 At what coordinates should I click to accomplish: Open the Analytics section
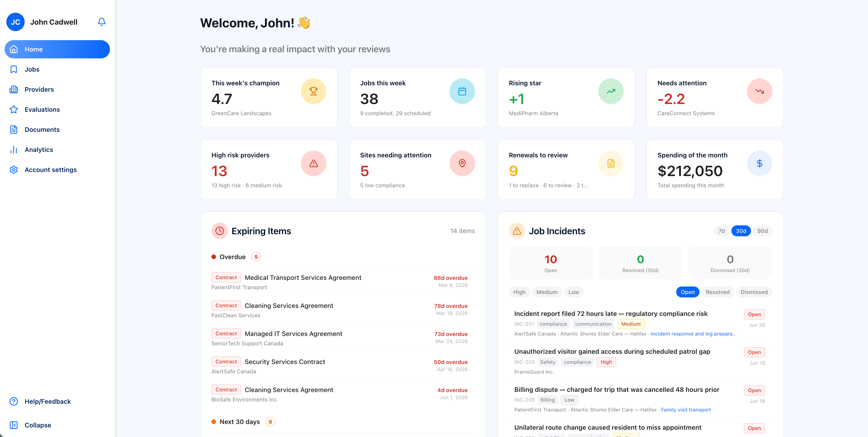(57, 150)
